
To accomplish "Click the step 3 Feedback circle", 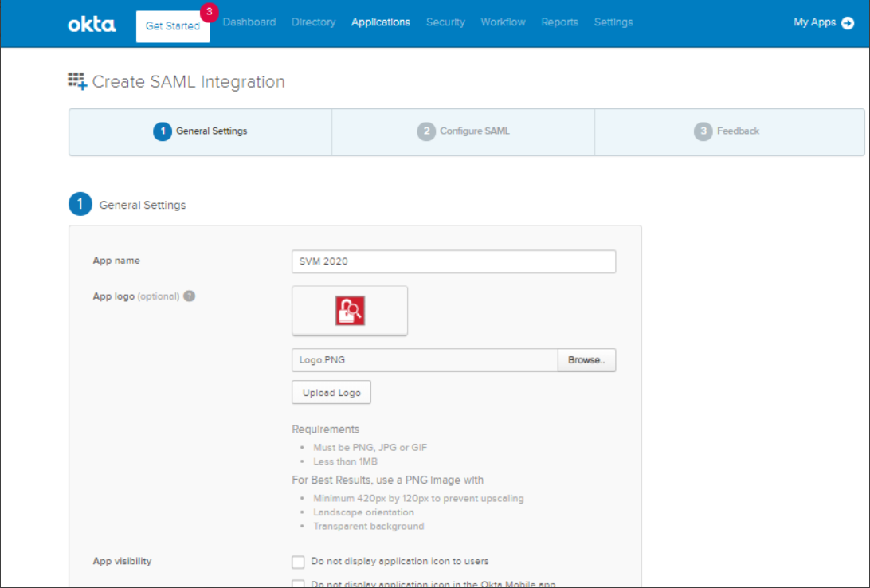I will click(703, 131).
